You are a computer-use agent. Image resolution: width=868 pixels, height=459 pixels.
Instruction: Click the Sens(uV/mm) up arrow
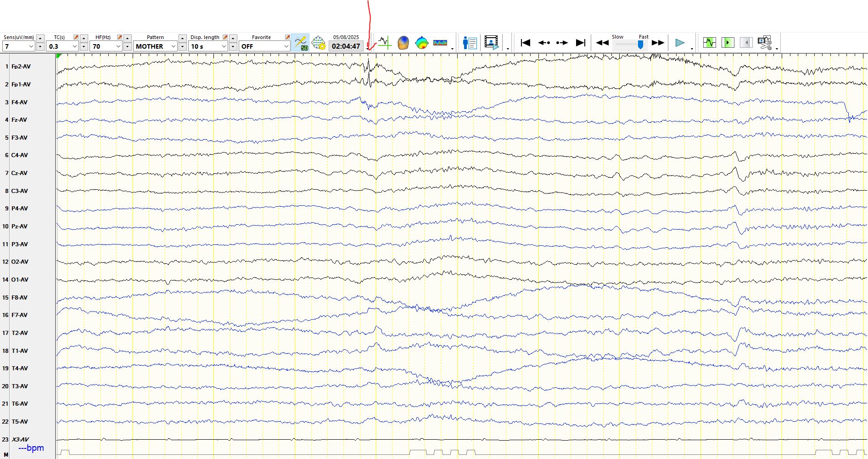click(40, 38)
